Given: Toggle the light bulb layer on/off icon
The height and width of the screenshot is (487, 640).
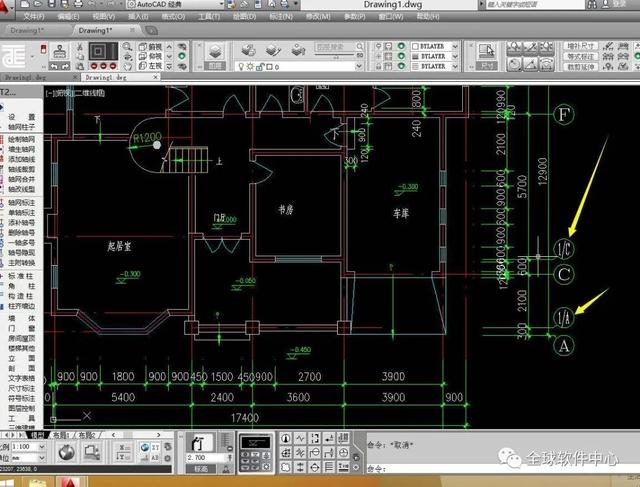Looking at the screenshot, I should (x=241, y=67).
